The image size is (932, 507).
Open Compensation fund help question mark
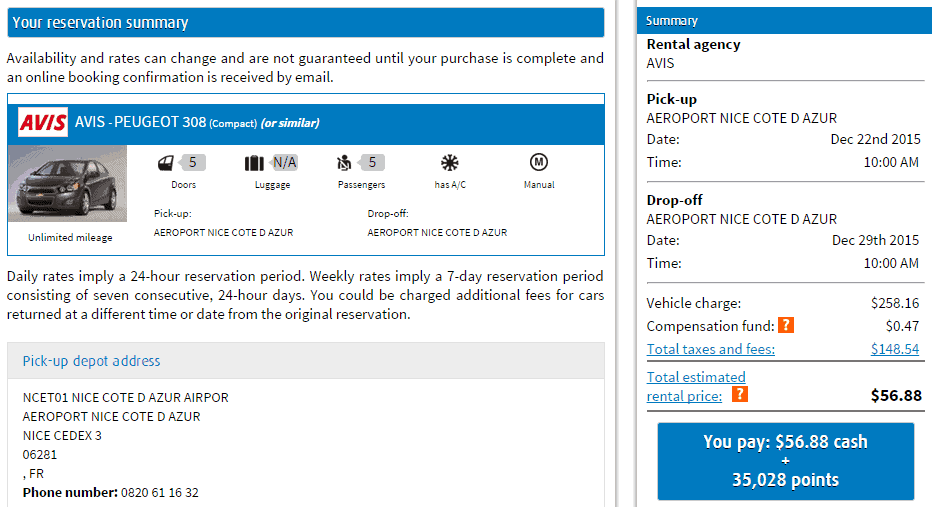coord(786,326)
